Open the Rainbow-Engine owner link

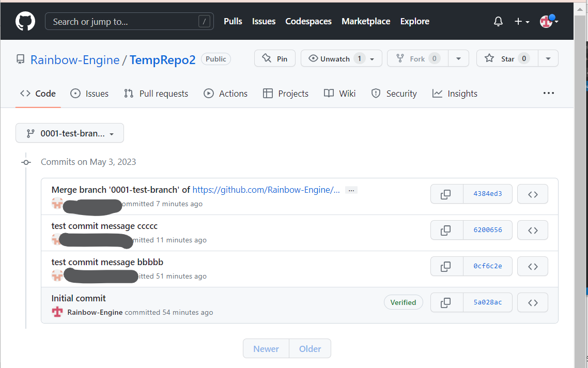point(75,59)
